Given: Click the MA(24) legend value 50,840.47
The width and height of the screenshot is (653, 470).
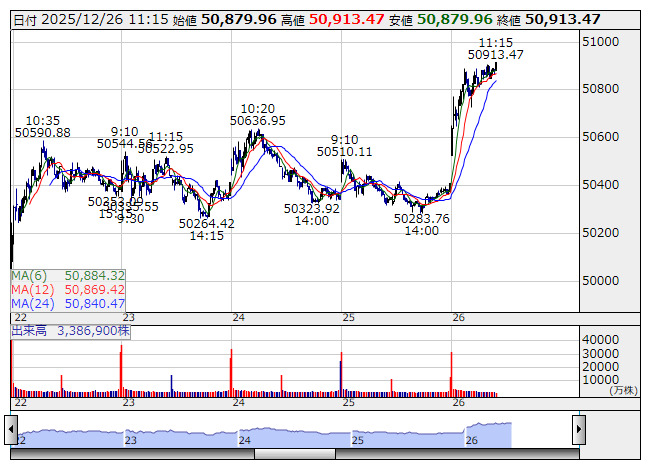Looking at the screenshot, I should coord(95,304).
